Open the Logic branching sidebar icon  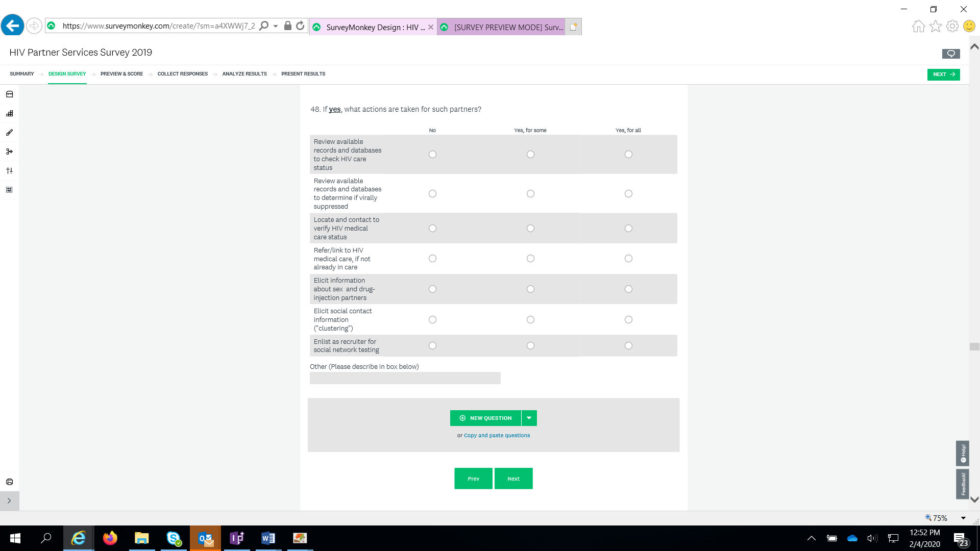click(x=9, y=152)
